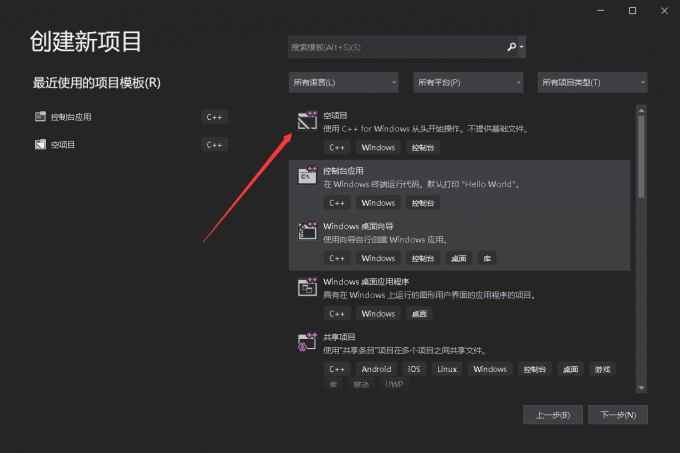The height and width of the screenshot is (453, 680).
Task: Click the search magnifier icon
Action: 512,47
